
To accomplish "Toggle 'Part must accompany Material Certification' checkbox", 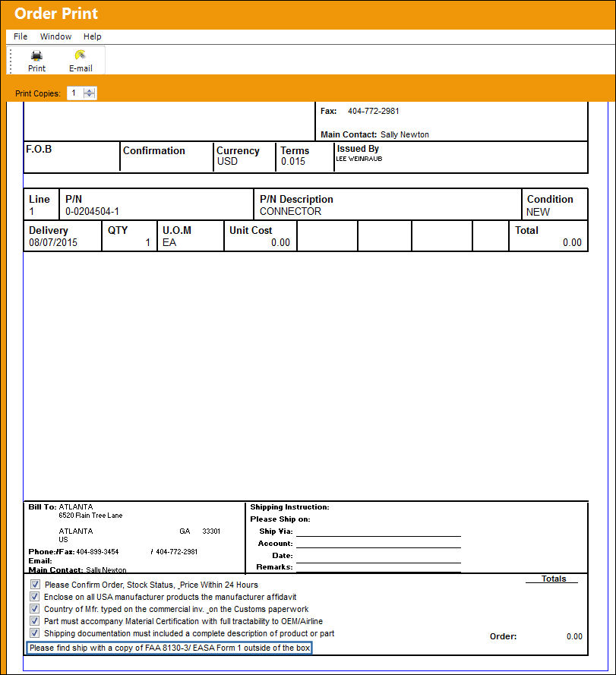I will coord(35,621).
